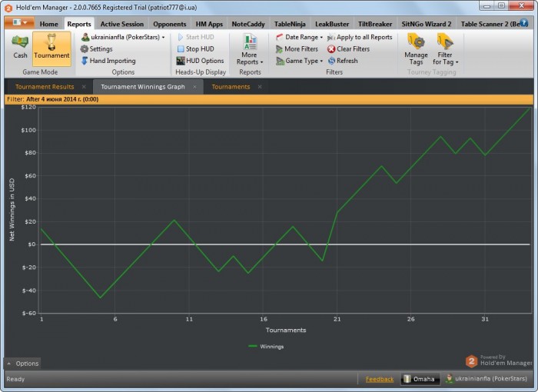Open the application menu button
The width and height of the screenshot is (538, 392).
19,22
